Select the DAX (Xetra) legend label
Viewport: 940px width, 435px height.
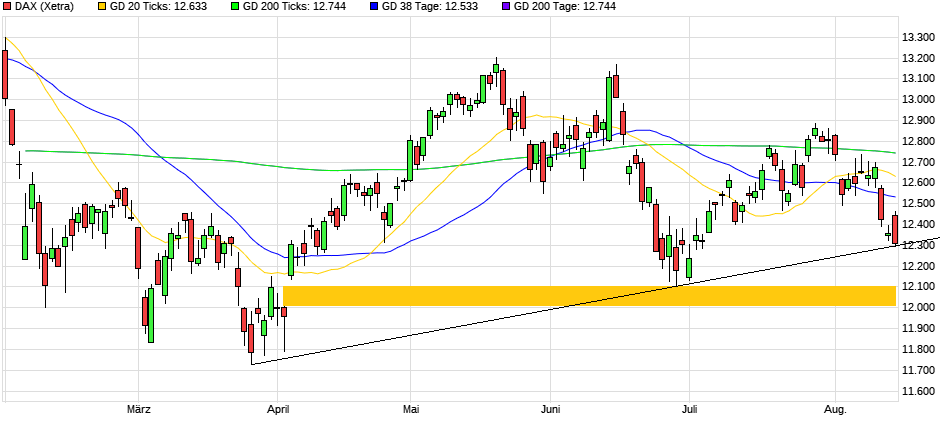coord(44,7)
